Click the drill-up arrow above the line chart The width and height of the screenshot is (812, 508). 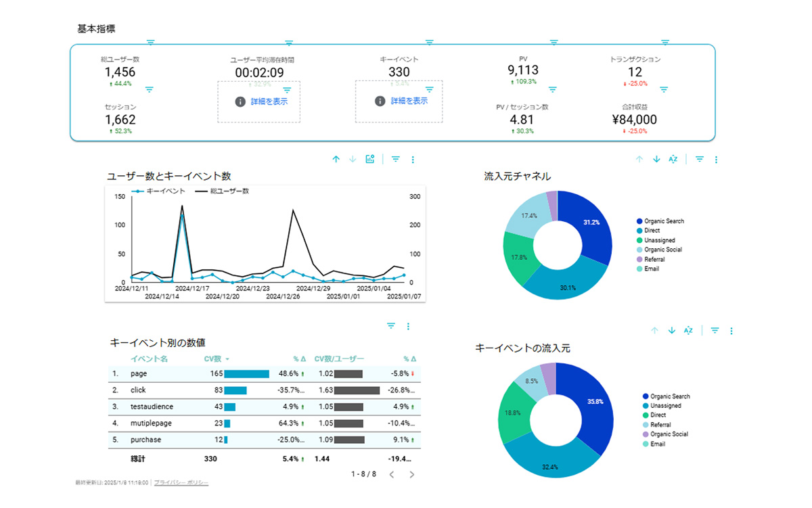coord(336,160)
